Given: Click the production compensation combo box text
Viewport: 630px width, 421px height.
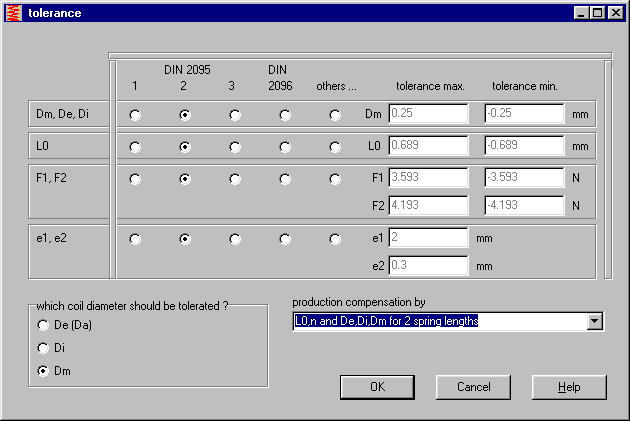Looking at the screenshot, I should pyautogui.click(x=438, y=321).
